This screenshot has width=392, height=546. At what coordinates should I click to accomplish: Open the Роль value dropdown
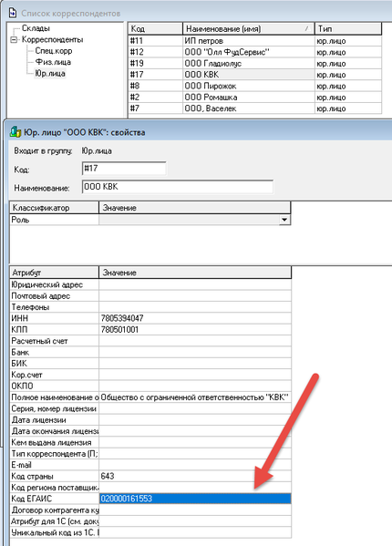pos(284,220)
